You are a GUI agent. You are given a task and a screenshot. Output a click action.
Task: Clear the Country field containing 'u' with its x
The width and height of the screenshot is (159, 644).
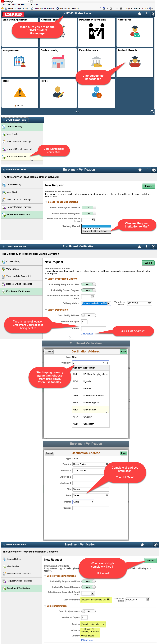[x=104, y=362]
